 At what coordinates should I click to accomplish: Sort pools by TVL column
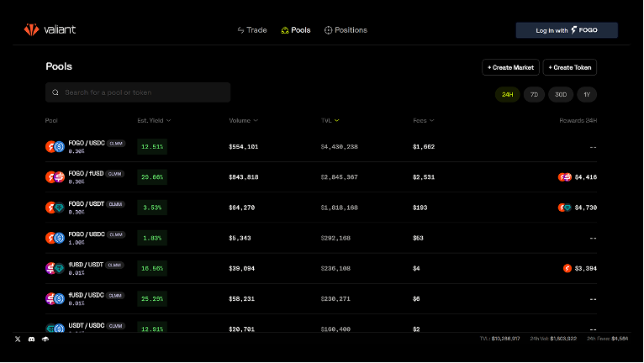point(330,121)
